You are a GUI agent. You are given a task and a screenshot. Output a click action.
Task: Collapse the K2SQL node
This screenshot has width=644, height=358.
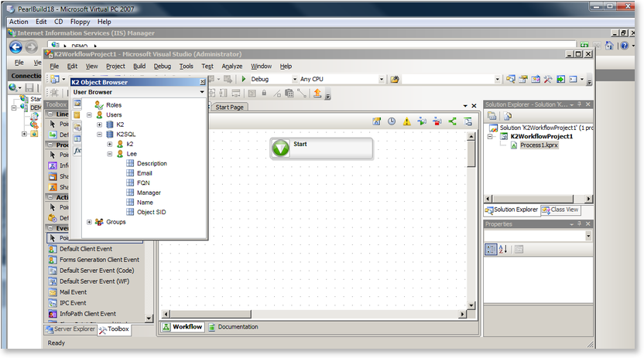[99, 134]
